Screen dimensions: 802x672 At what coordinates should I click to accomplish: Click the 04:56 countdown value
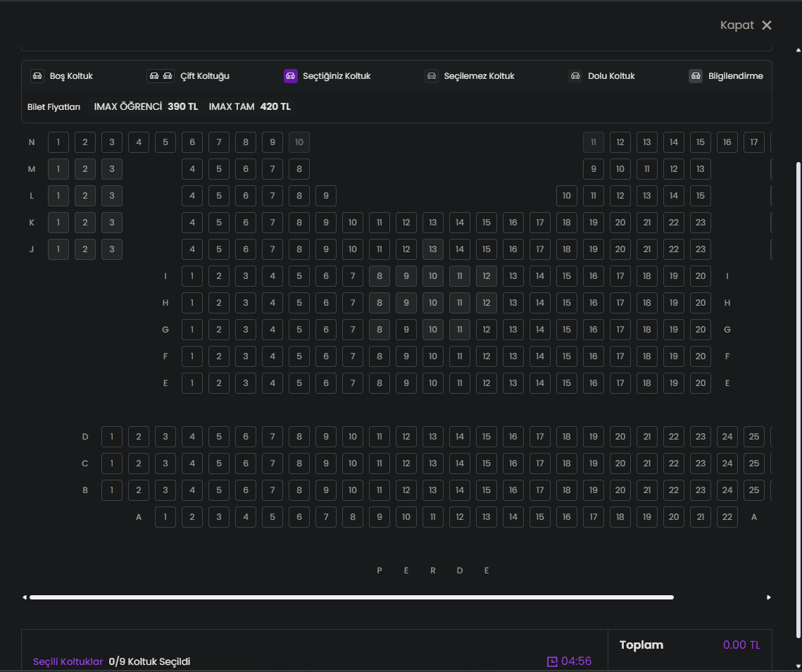(x=577, y=661)
